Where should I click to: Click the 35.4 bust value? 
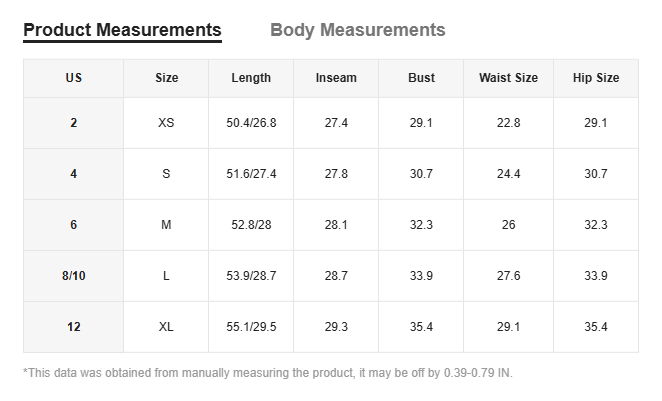tap(421, 327)
